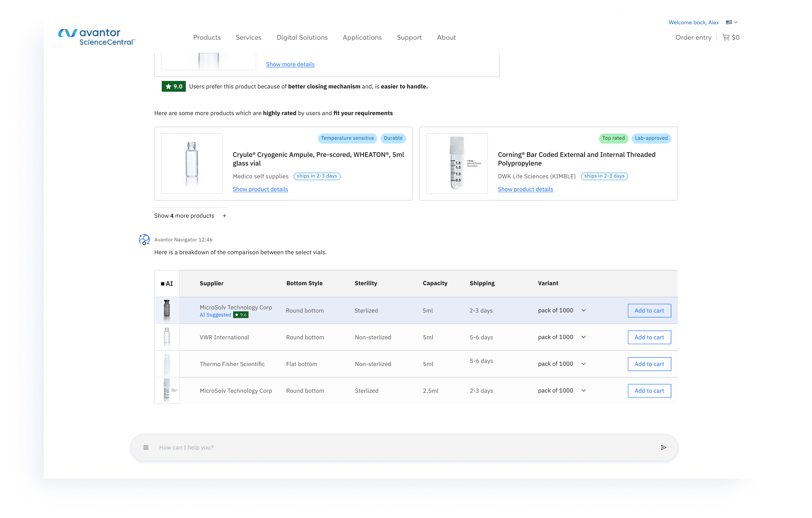
Task: Open the Digital Solutions menu
Action: click(x=302, y=38)
